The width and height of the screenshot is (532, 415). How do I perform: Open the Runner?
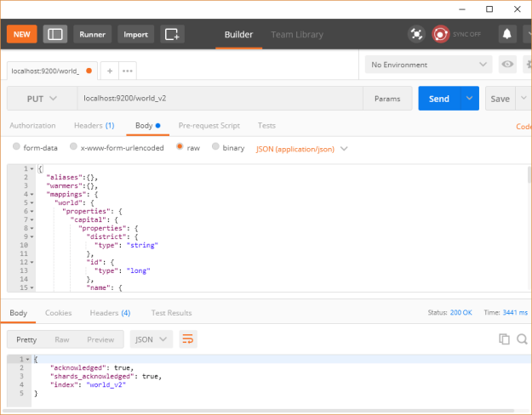pyautogui.click(x=92, y=34)
